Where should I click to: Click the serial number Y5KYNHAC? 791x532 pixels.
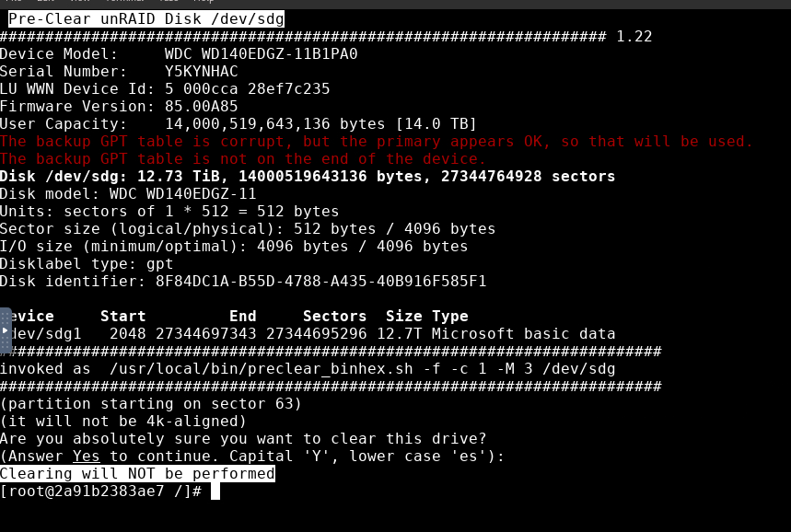(x=202, y=71)
